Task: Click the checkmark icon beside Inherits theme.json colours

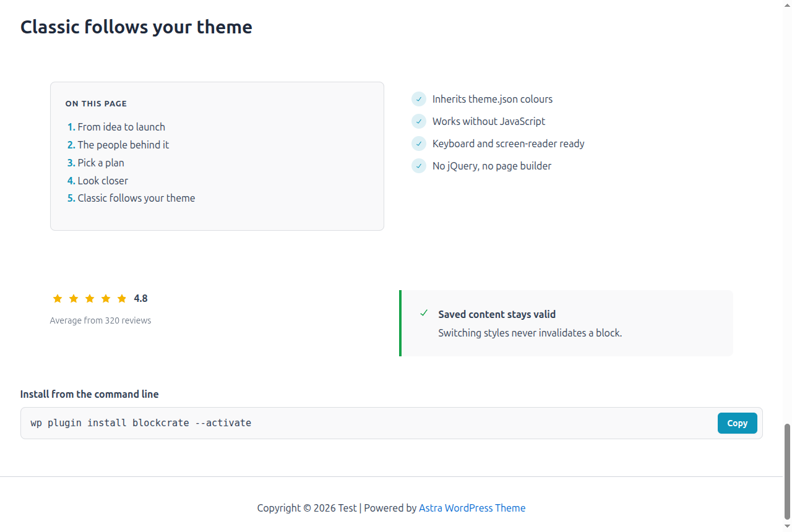Action: (x=419, y=99)
